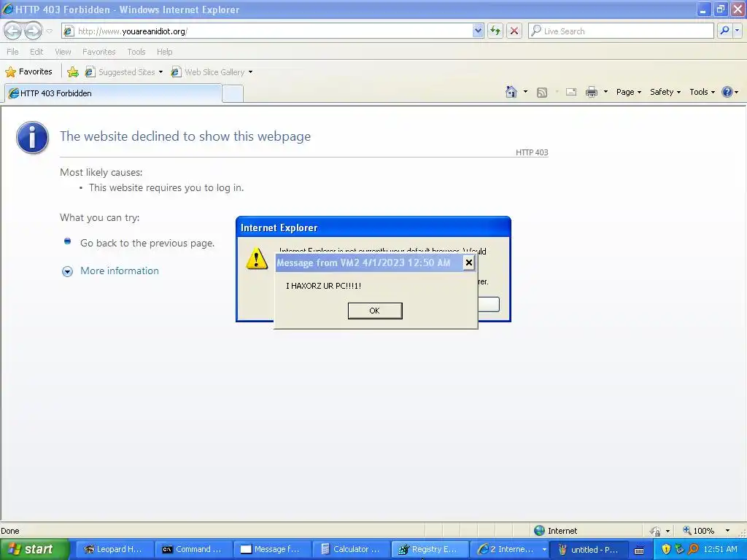Expand the Home button dropdown arrow
The image size is (747, 560).
tap(525, 92)
